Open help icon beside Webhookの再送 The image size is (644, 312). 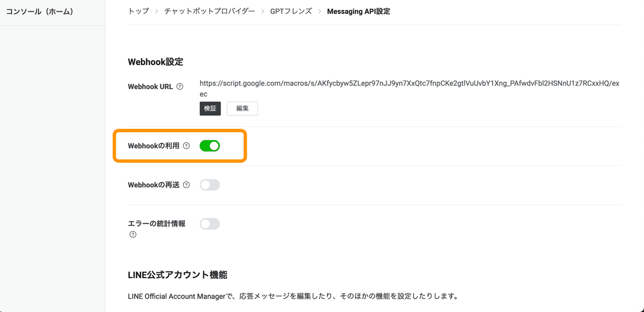(186, 185)
